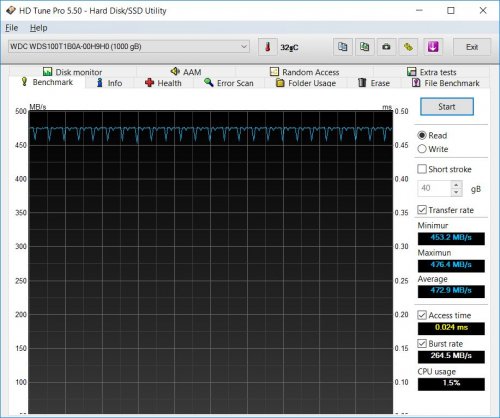Image resolution: width=500 pixels, height=418 pixels.
Task: Enable the Short stroke checkbox
Action: pyautogui.click(x=422, y=169)
